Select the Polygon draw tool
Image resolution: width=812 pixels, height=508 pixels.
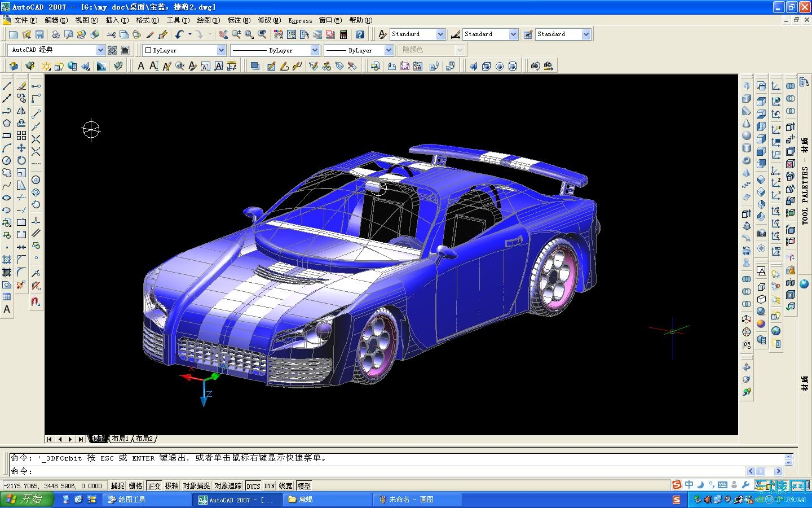[7, 123]
